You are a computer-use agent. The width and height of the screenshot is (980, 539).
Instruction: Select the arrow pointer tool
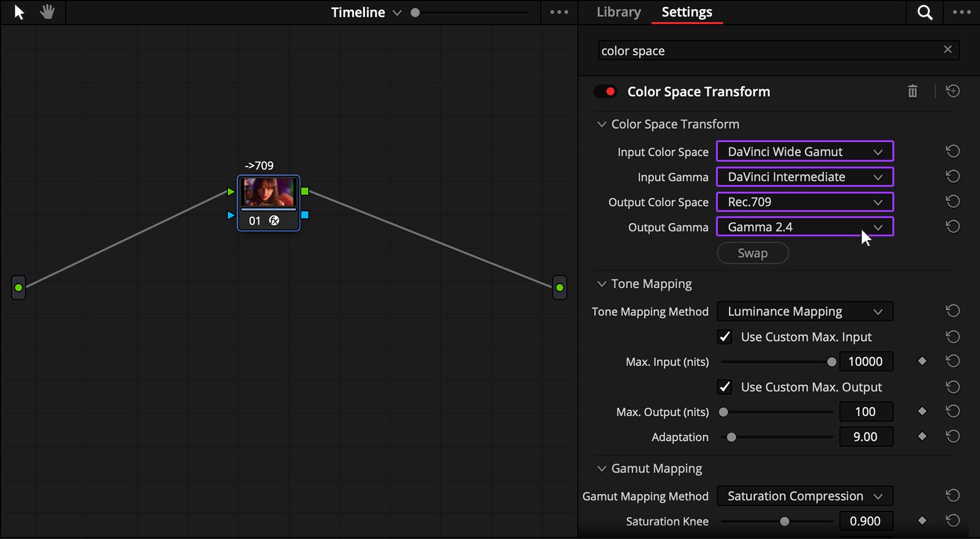(x=19, y=12)
